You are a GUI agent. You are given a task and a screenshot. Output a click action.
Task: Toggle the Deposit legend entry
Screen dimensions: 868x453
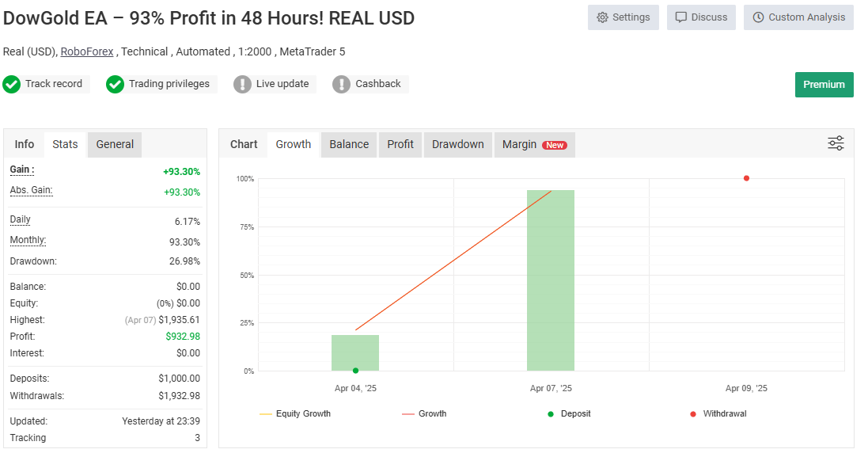tap(569, 413)
